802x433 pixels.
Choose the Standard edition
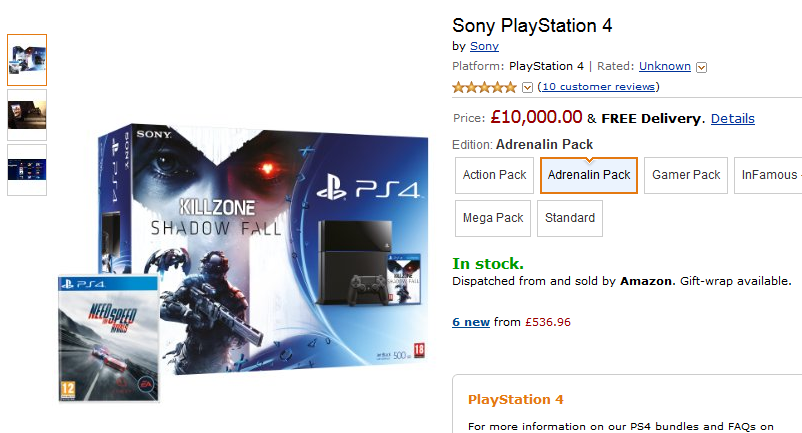(x=570, y=218)
